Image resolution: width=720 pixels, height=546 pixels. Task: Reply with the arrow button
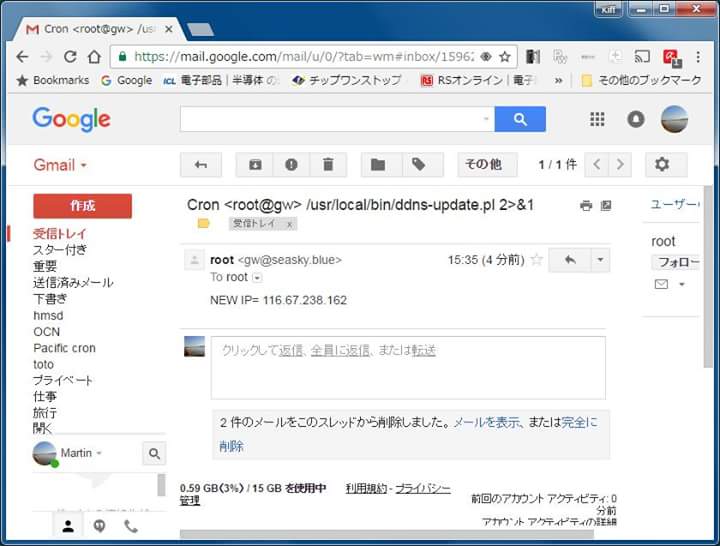570,260
